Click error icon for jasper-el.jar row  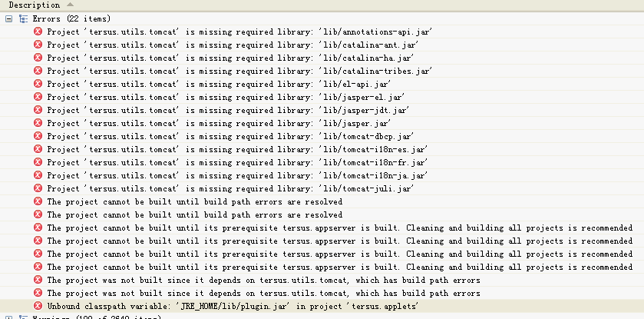click(38, 97)
